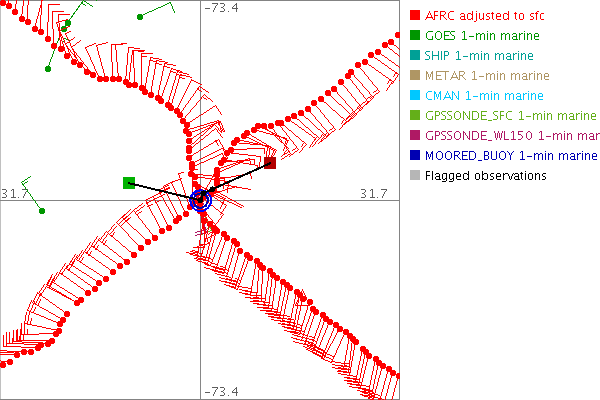
Task: Click the tan METAR legend color square
Action: point(415,76)
